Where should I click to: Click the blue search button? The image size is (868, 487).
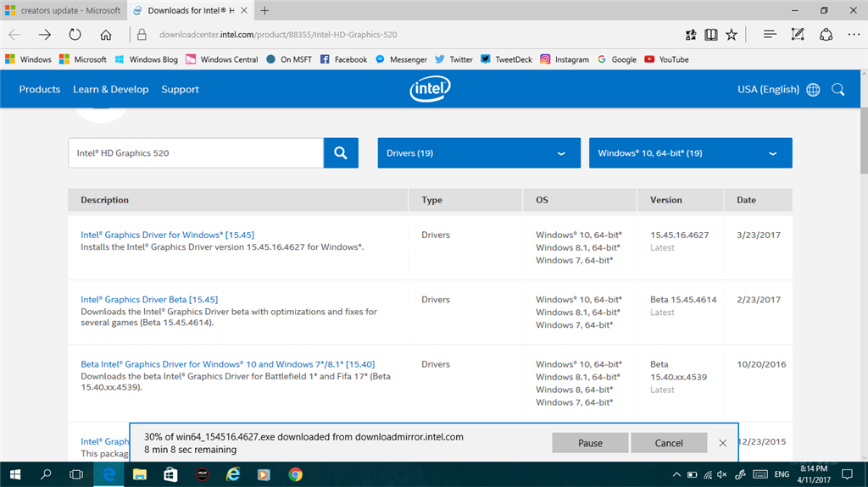pos(341,153)
